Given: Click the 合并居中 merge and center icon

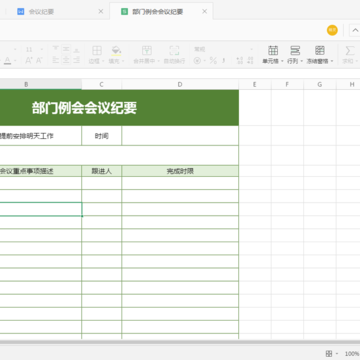Looking at the screenshot, I should (147, 51).
